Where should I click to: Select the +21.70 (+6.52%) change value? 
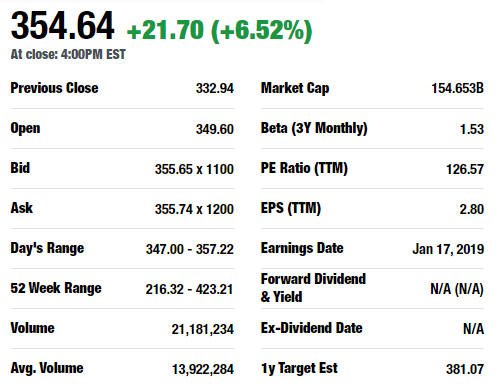(x=220, y=31)
